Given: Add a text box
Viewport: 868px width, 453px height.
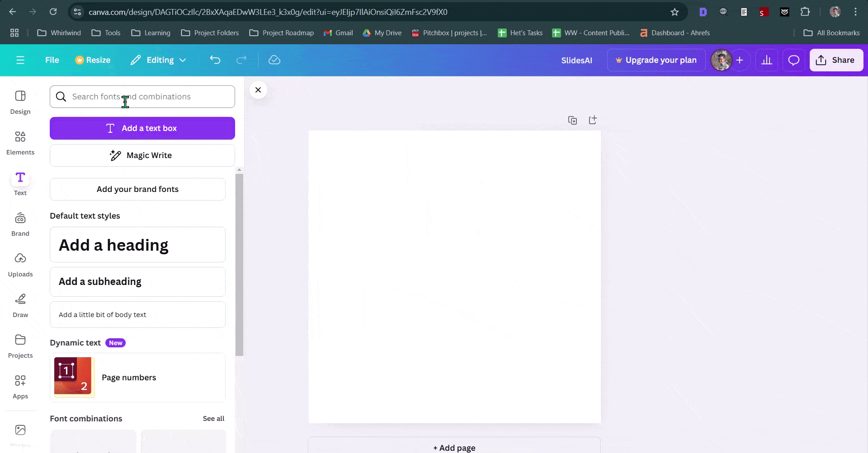Looking at the screenshot, I should 142,128.
